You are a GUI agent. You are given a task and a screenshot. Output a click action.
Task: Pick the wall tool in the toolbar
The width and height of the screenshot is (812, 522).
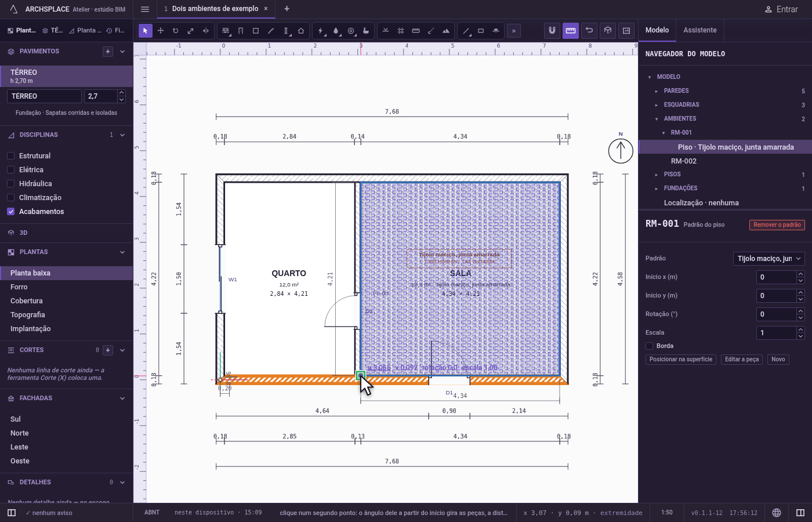pos(226,31)
